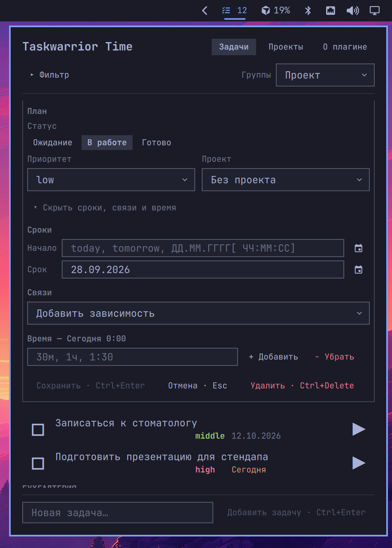The height and width of the screenshot is (548, 392).
Task: Open calendar picker for Срок date
Action: click(x=359, y=269)
